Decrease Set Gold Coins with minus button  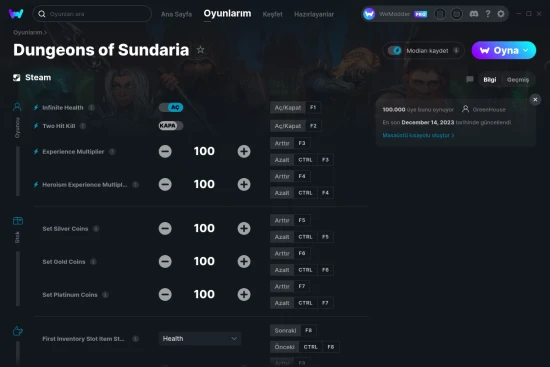[x=165, y=261]
